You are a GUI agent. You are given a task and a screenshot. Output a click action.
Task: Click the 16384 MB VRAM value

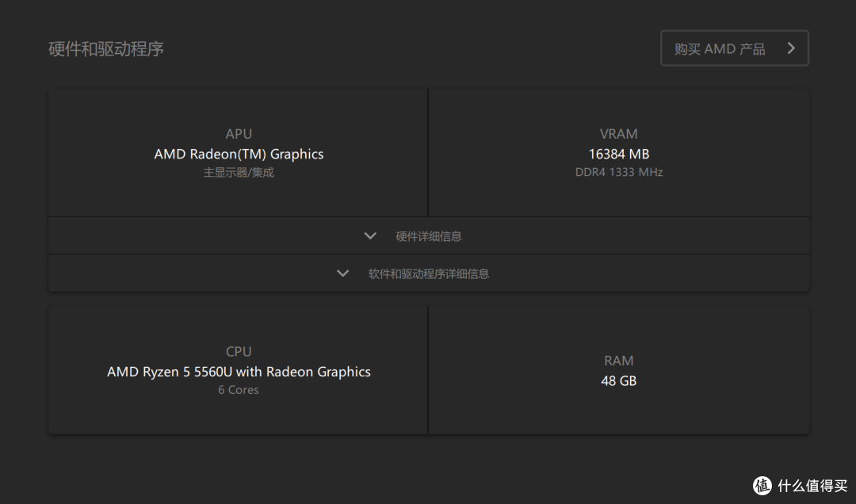coord(618,154)
